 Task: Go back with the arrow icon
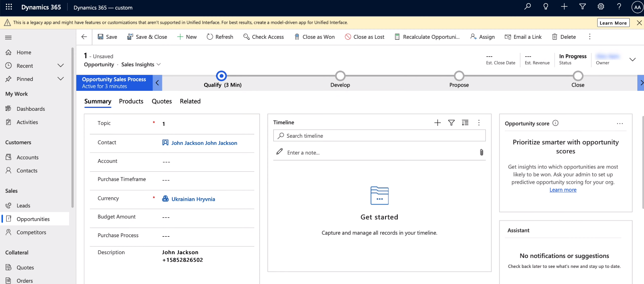tap(84, 37)
